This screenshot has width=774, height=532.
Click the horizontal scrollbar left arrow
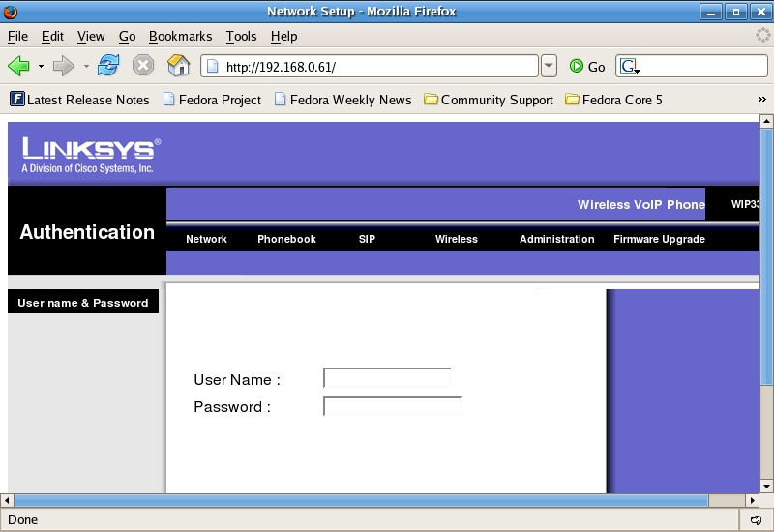click(7, 500)
